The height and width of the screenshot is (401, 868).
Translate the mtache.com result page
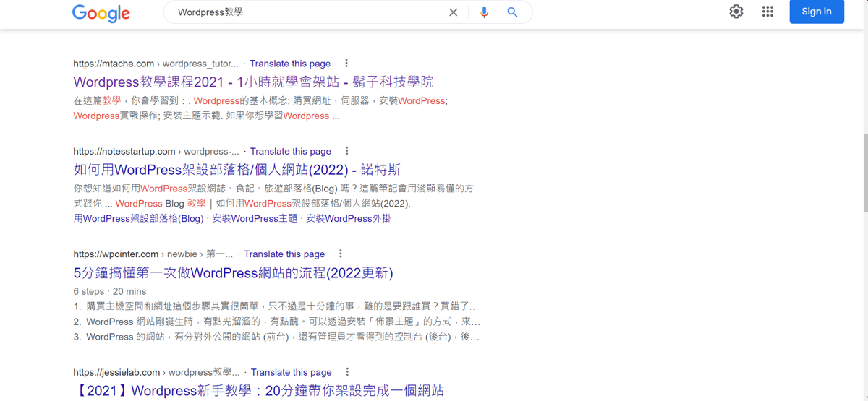pyautogui.click(x=290, y=64)
